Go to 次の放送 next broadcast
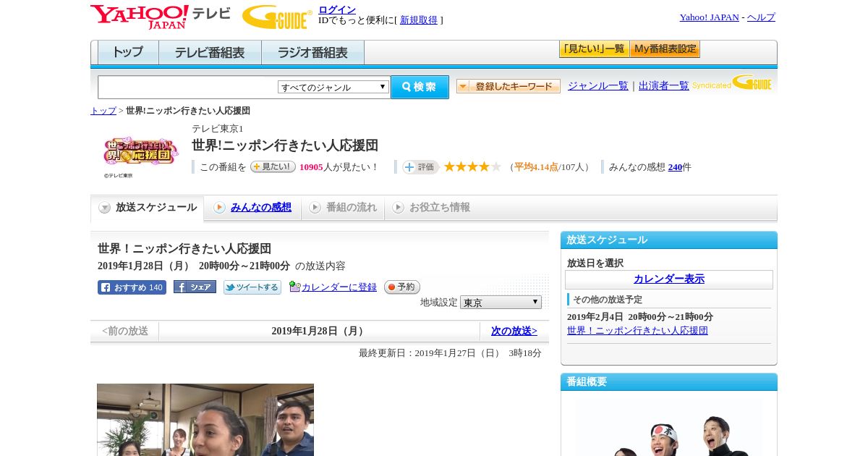 [x=514, y=331]
